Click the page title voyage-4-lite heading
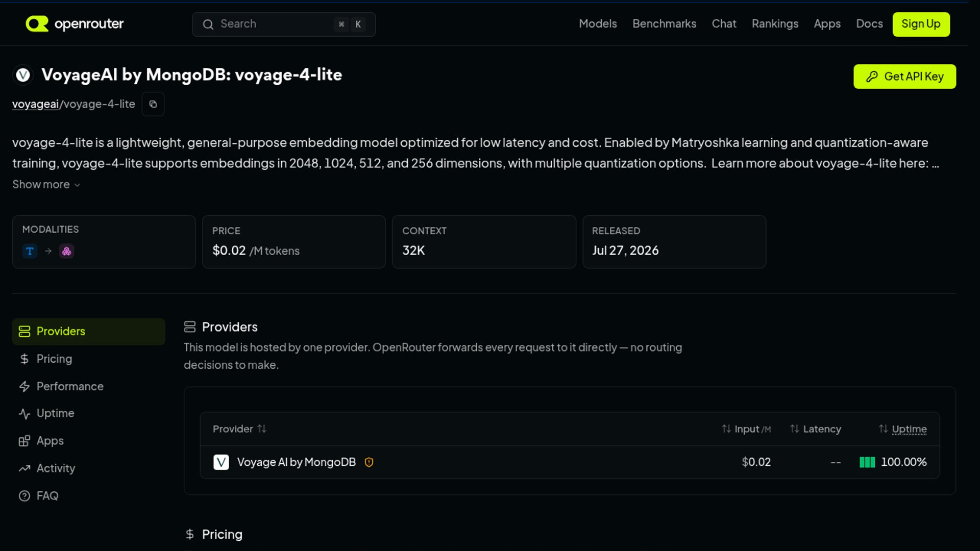Screen dimensions: 980x551 191,75
